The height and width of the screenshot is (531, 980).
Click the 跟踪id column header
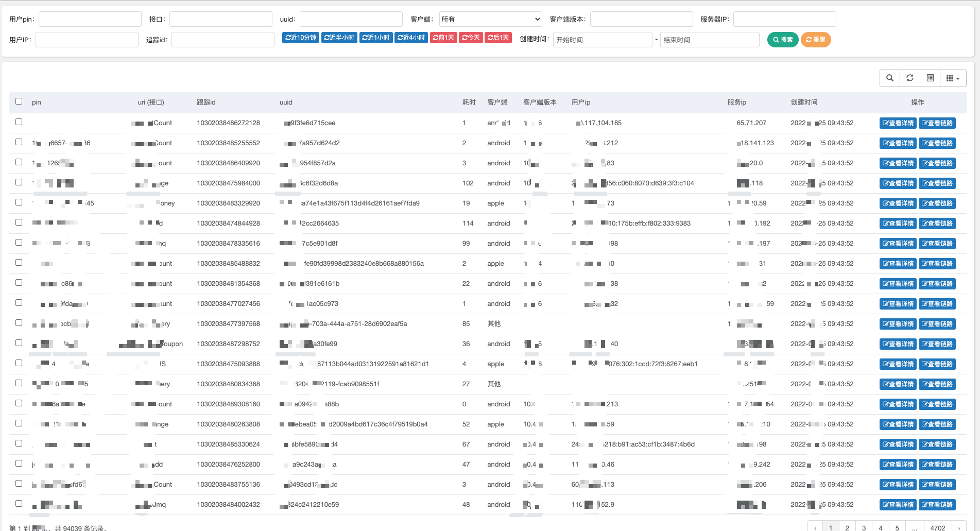coord(206,102)
